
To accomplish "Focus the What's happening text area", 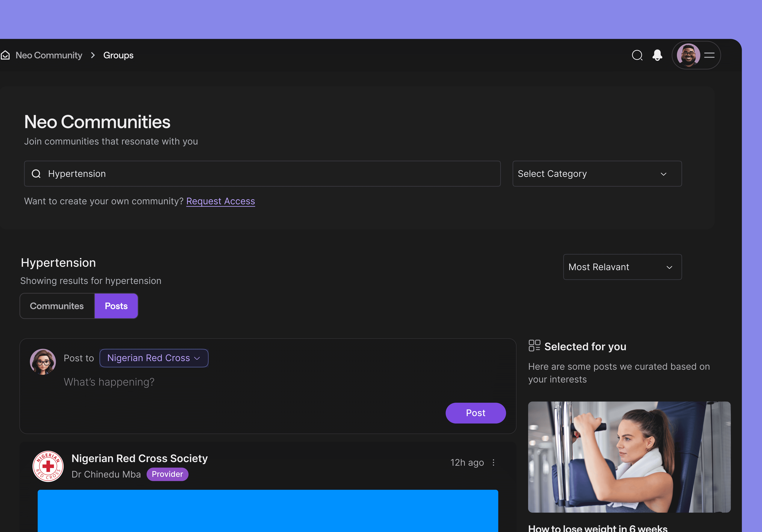I will (x=109, y=382).
